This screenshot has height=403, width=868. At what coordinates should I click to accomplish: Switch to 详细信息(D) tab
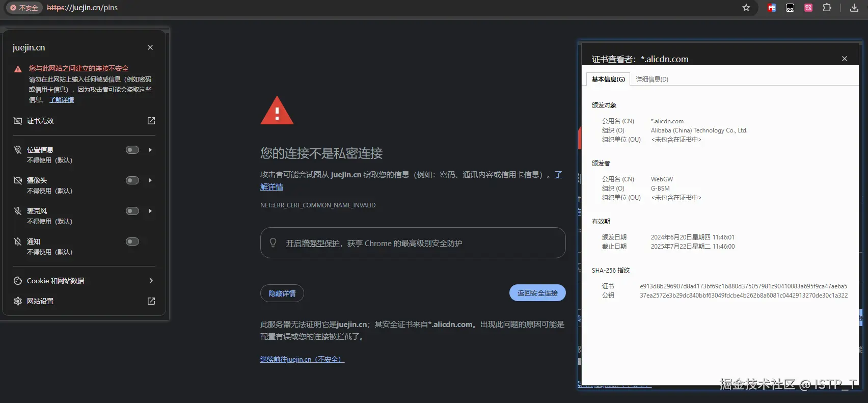click(652, 79)
